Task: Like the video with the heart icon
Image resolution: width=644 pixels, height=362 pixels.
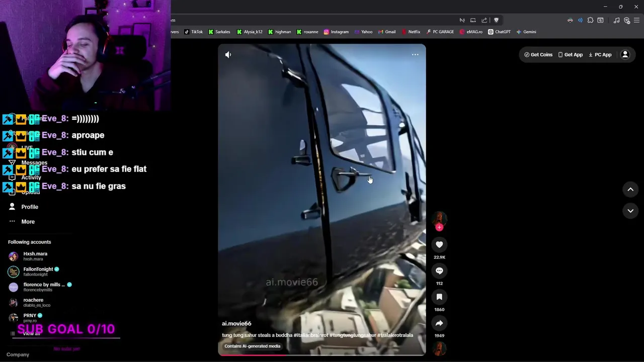Action: click(x=439, y=244)
